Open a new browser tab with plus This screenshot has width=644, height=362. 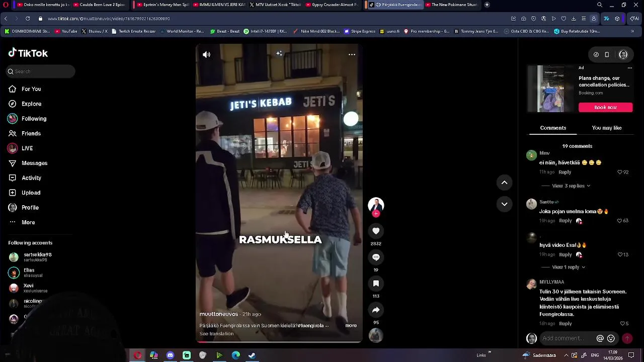point(487,5)
